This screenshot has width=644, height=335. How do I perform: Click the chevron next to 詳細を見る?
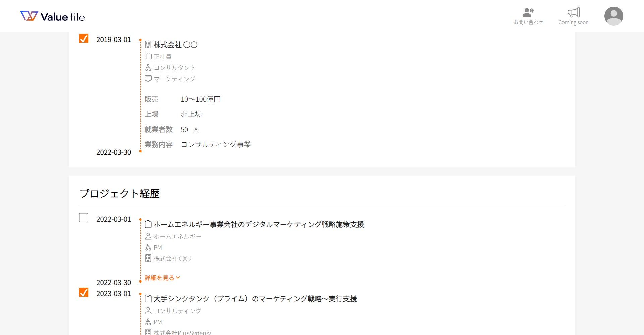[178, 278]
